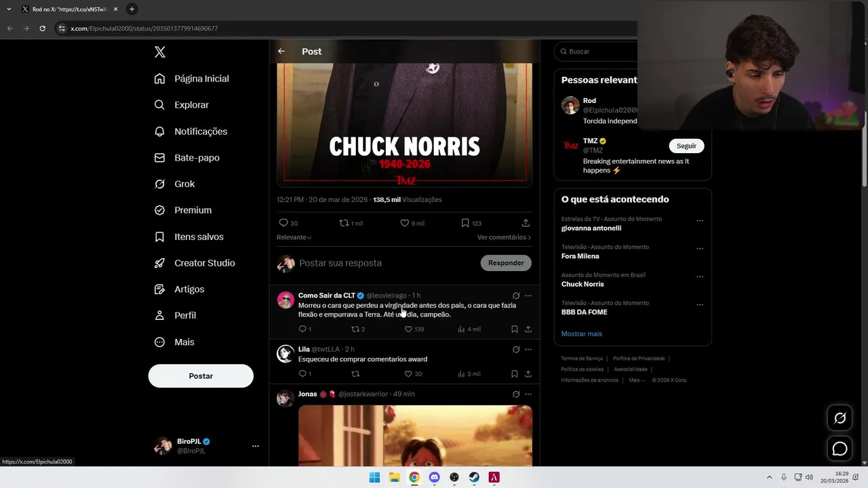More options on Lila's reply
The width and height of the screenshot is (868, 488).
pos(528,350)
